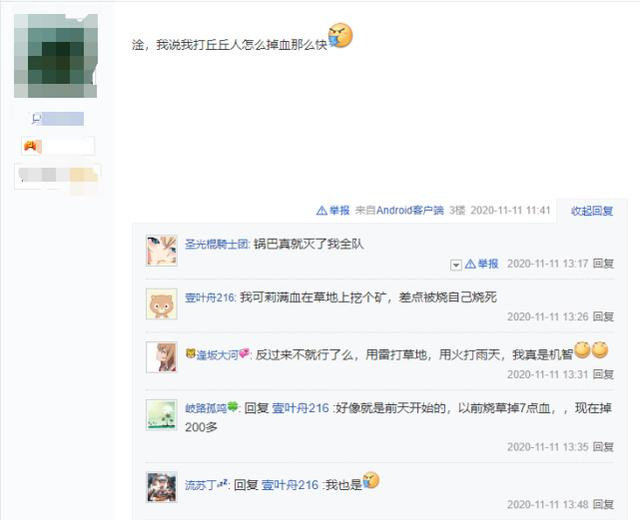Viewport: 640px width, 520px height.
Task: Open the 圣光棍骑士团 username link
Action: pos(217,244)
